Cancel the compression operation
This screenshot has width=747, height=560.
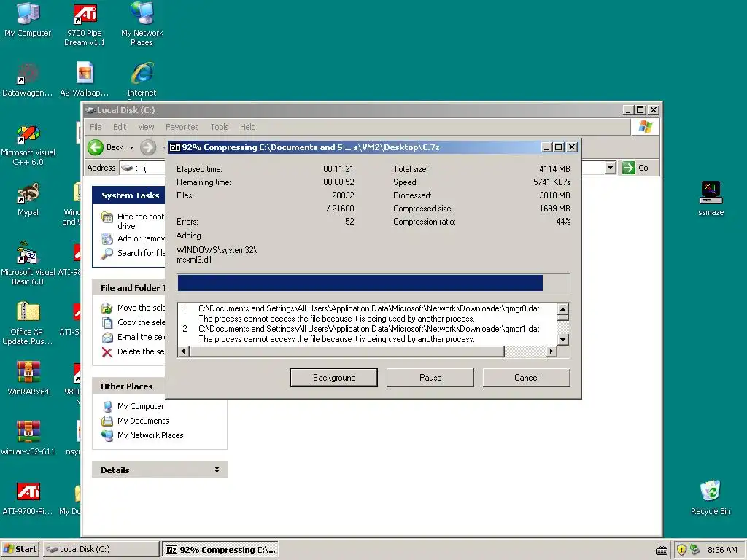tap(527, 377)
